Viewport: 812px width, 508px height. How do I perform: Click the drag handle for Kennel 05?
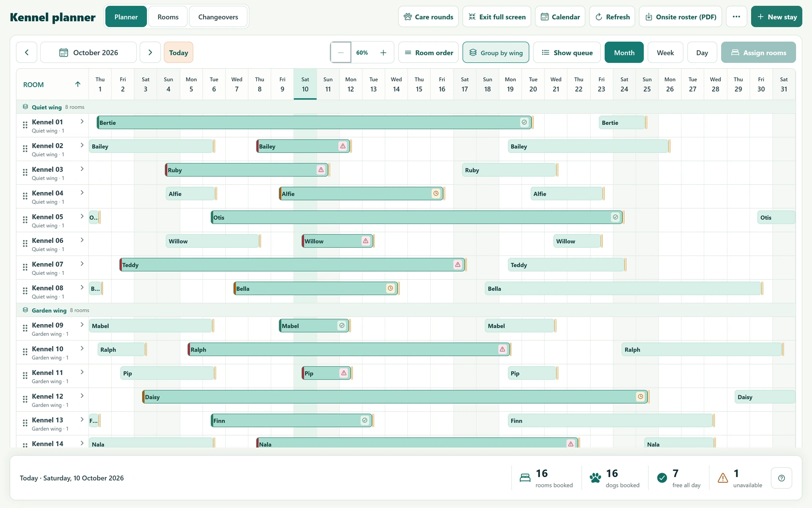(x=25, y=220)
